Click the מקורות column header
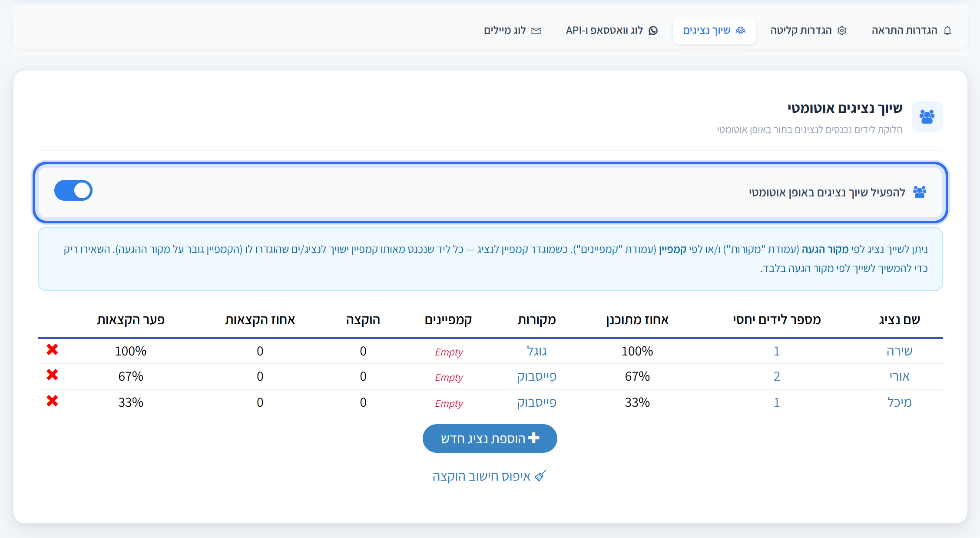 tap(536, 320)
